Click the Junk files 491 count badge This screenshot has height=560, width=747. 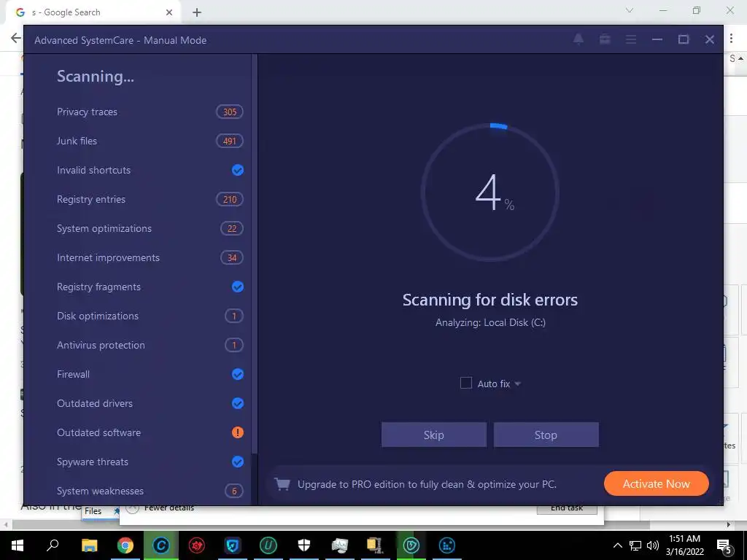(230, 141)
